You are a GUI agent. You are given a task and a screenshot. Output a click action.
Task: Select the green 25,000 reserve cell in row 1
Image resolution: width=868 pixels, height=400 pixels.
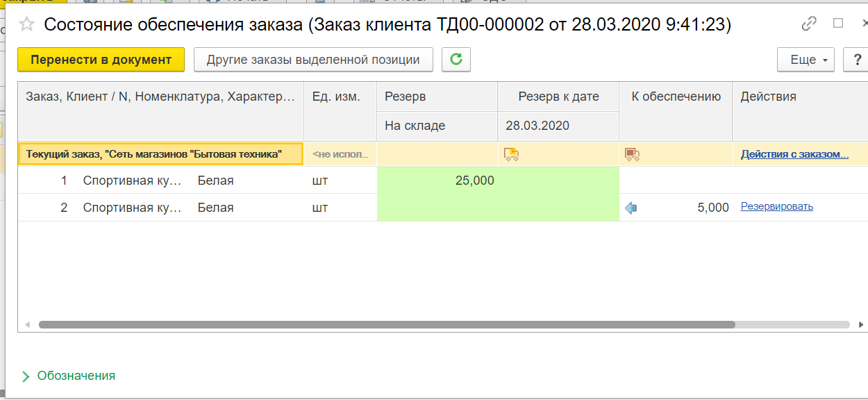tap(437, 181)
